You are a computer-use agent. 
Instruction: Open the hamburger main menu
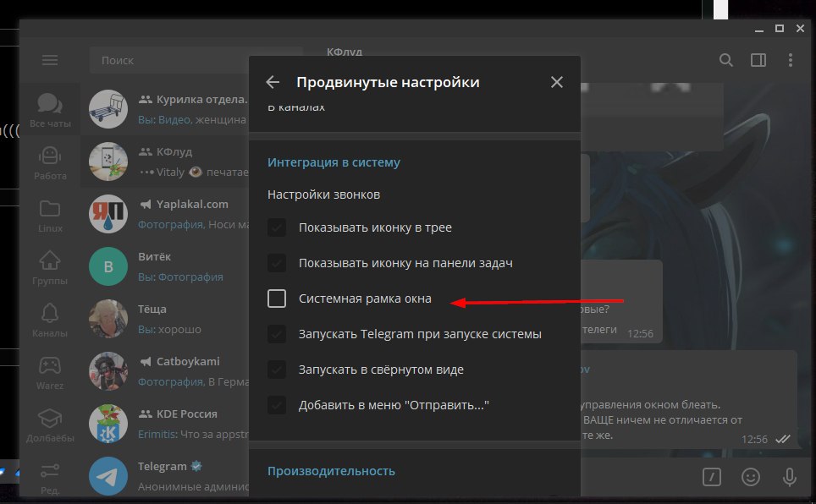pyautogui.click(x=50, y=60)
